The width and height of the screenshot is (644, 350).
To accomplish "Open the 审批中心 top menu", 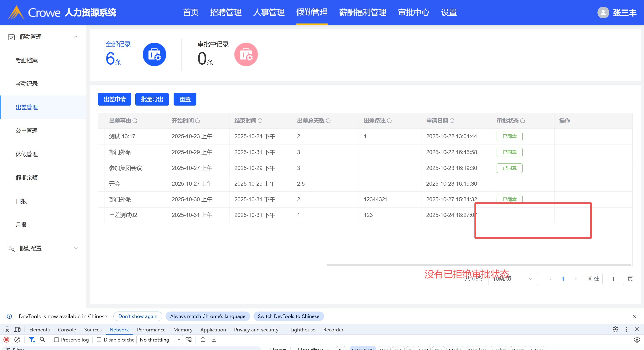I will (x=414, y=12).
